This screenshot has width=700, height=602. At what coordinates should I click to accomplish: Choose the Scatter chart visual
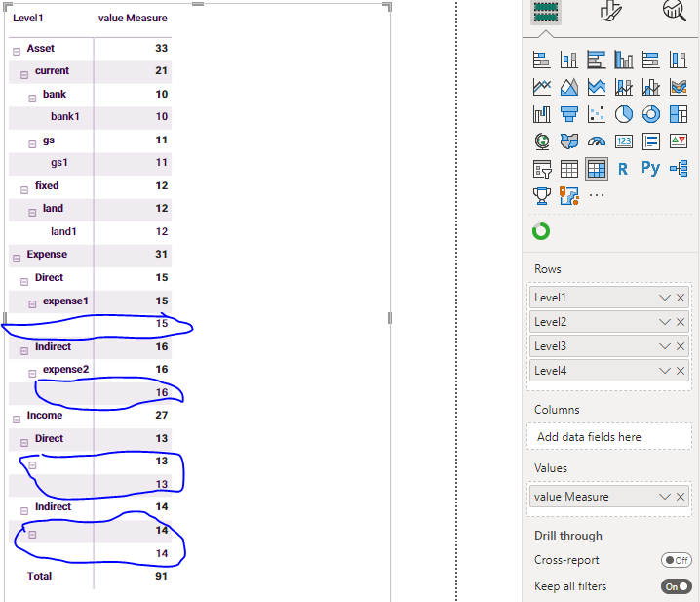(x=596, y=114)
